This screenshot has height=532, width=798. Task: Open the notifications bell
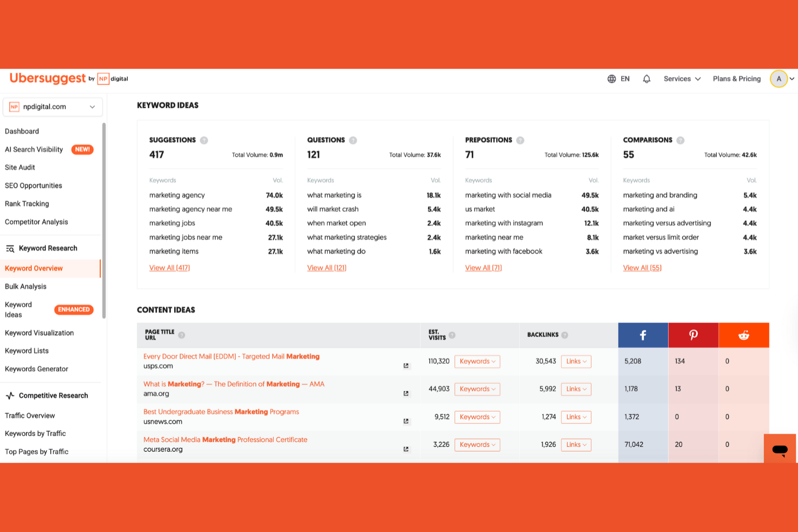tap(646, 78)
